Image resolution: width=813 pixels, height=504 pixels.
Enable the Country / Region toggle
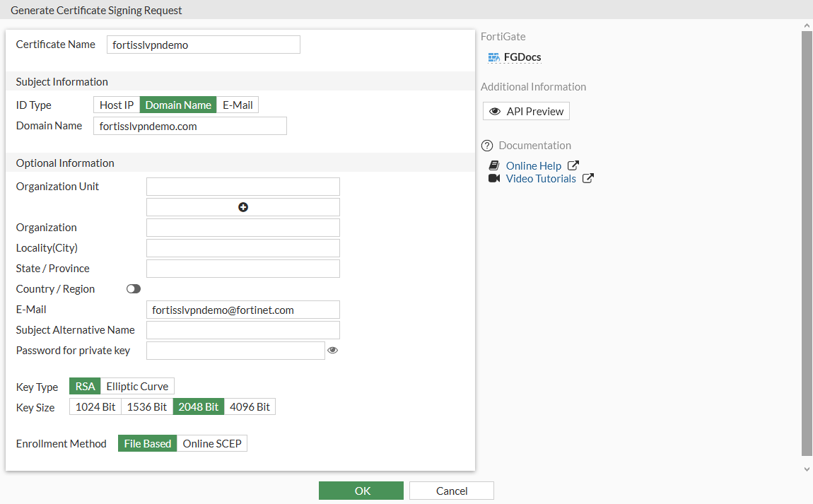click(133, 289)
